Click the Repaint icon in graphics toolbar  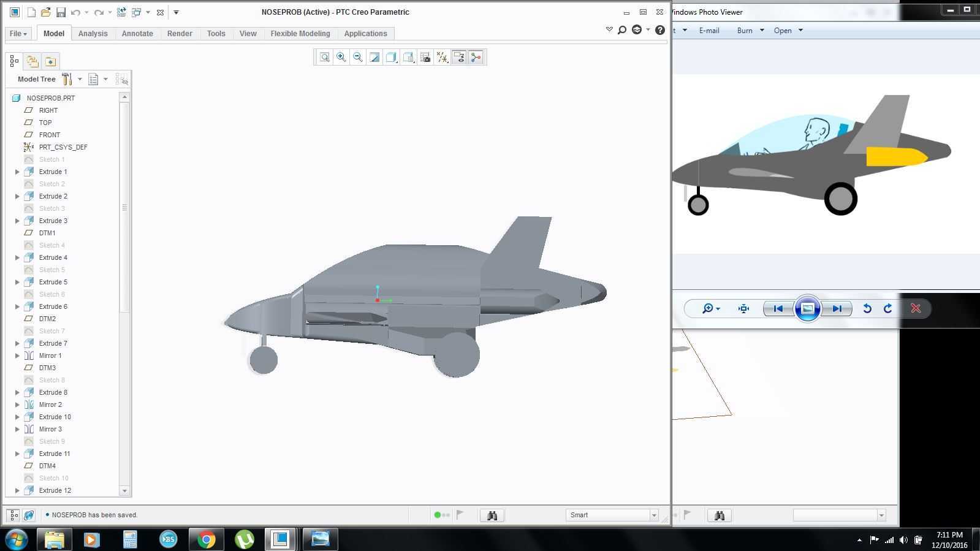(374, 57)
